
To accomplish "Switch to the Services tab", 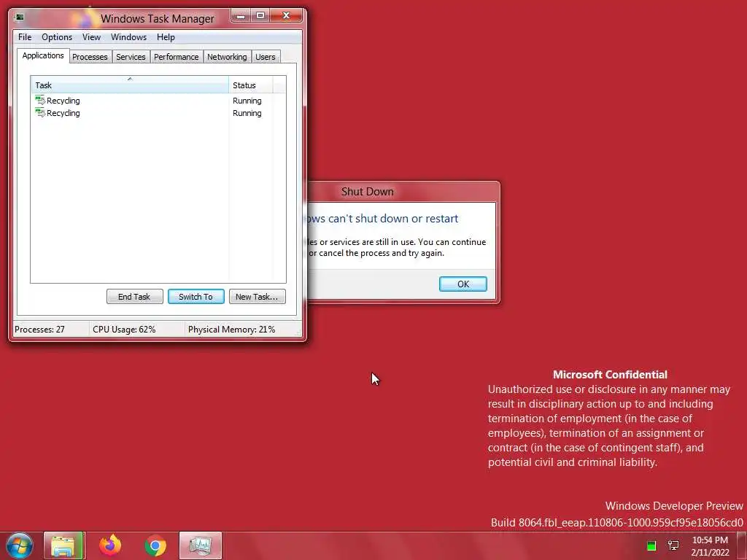I will click(x=131, y=57).
